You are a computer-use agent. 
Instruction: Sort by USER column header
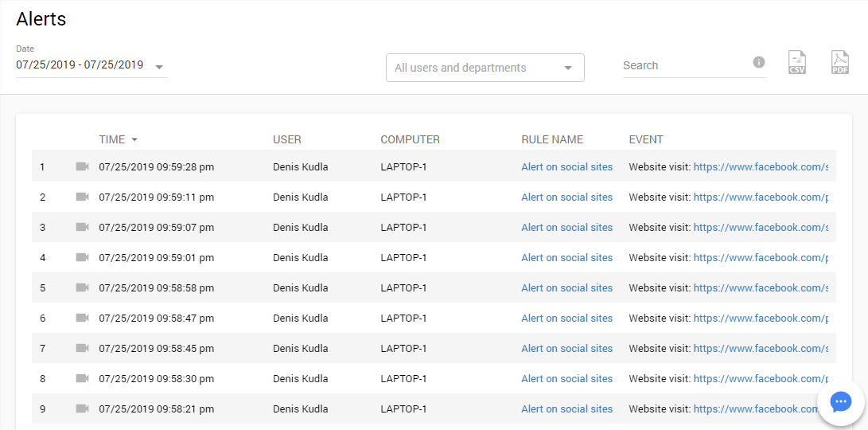[x=286, y=139]
